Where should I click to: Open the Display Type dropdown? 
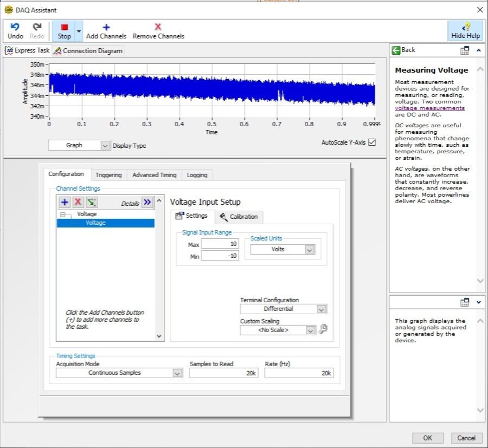[x=105, y=145]
